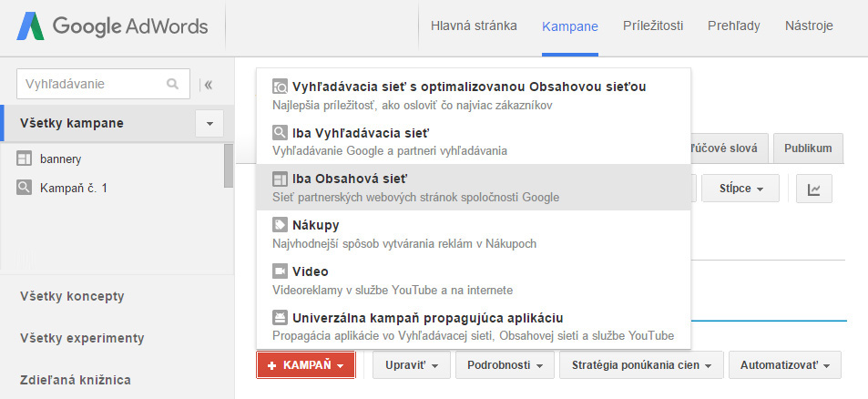Open the Podrobnosti dropdown

505,365
